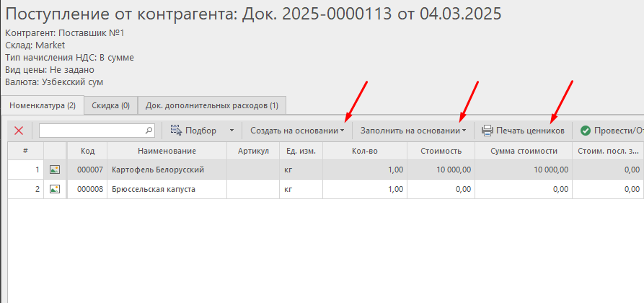Screen dimensions: 644x303
Task: Sort by the Наименование column header
Action: [x=167, y=151]
